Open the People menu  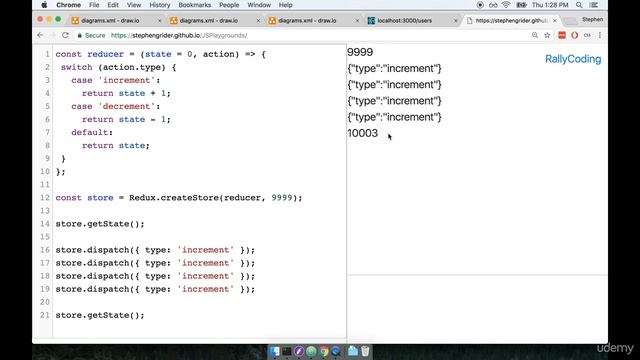(229, 5)
